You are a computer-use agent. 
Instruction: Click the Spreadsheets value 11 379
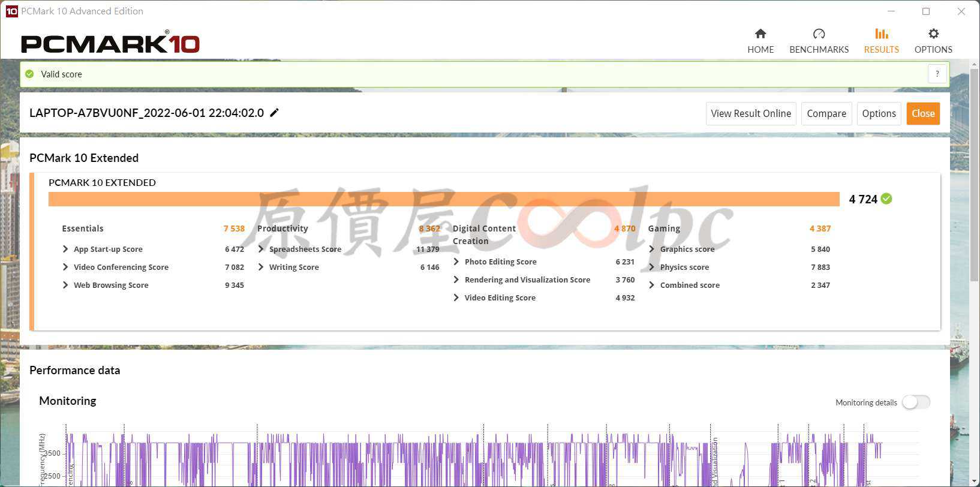(428, 249)
